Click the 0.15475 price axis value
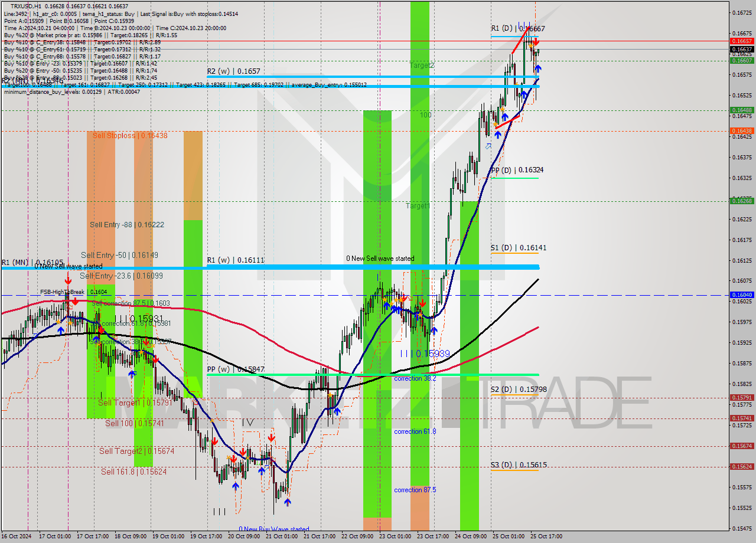 [x=742, y=528]
